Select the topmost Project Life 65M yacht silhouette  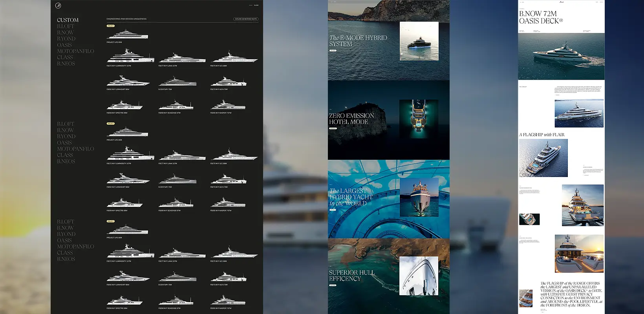tap(127, 35)
